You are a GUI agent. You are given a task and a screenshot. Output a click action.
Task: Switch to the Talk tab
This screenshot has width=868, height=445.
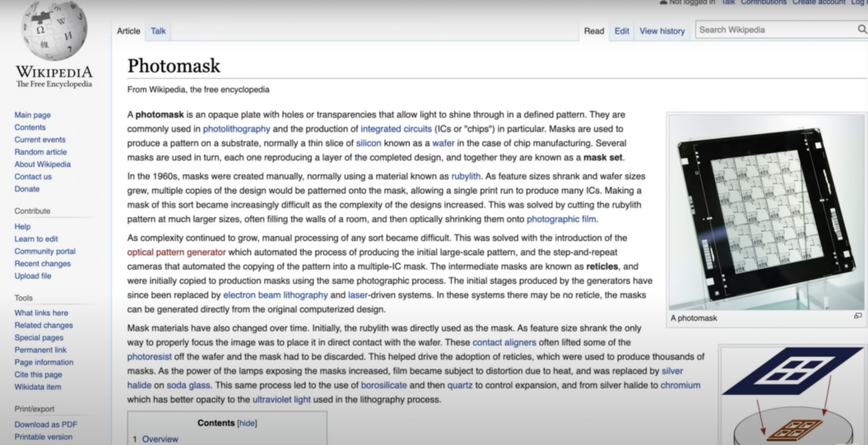pyautogui.click(x=158, y=31)
